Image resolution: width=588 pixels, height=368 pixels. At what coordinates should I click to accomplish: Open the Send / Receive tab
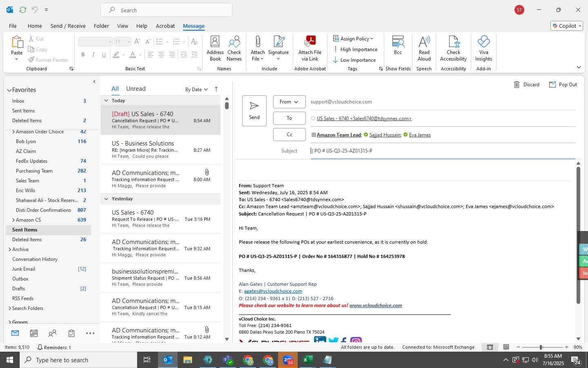68,26
